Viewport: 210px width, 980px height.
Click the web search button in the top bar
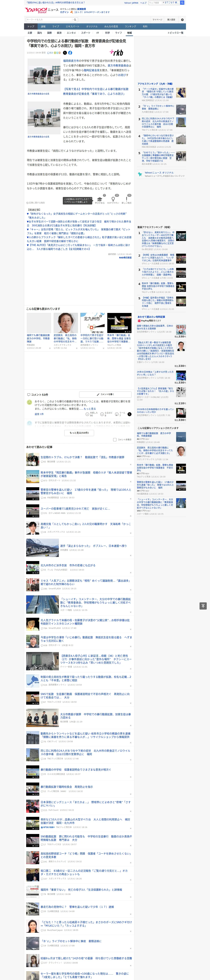pyautogui.click(x=182, y=3)
